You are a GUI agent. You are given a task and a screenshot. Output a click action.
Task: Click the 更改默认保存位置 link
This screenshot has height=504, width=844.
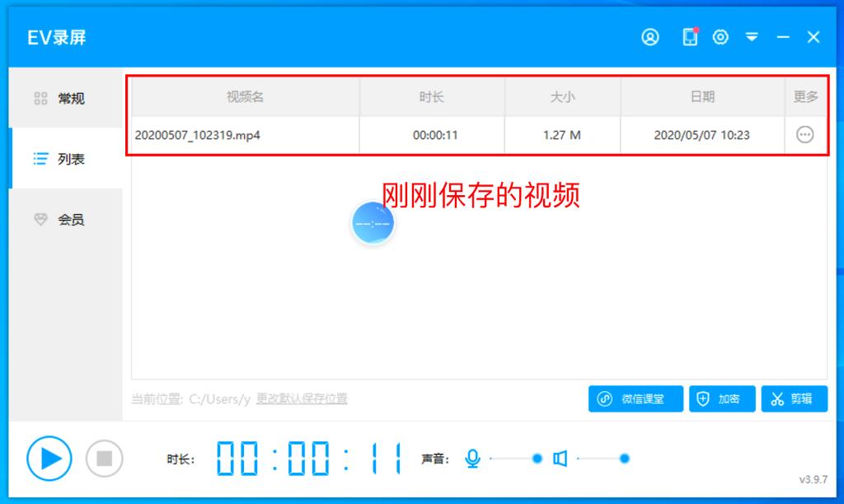pyautogui.click(x=302, y=399)
